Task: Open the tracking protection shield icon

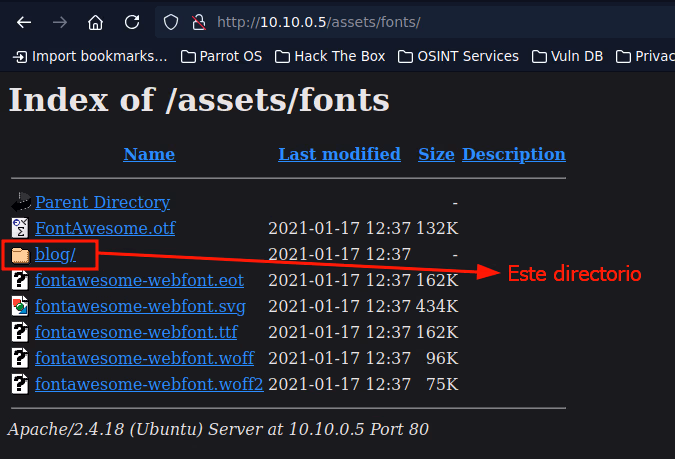Action: (x=171, y=22)
